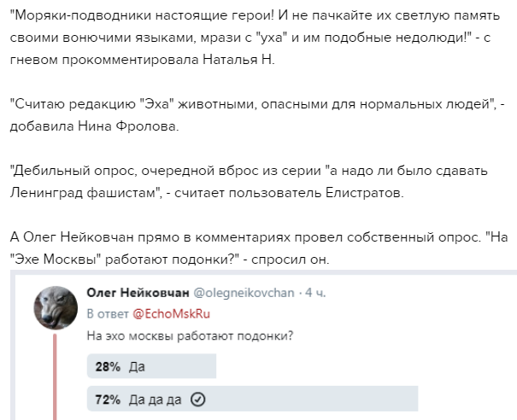The height and width of the screenshot is (420, 517).
Task: Click the paragraph introducing Олег Нейковчан's poll
Action: pyautogui.click(x=258, y=248)
